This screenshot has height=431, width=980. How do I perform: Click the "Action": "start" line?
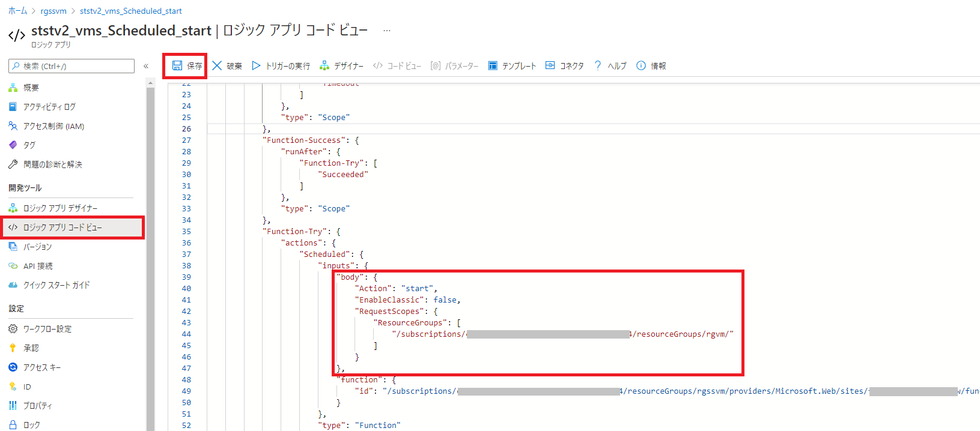pyautogui.click(x=396, y=289)
